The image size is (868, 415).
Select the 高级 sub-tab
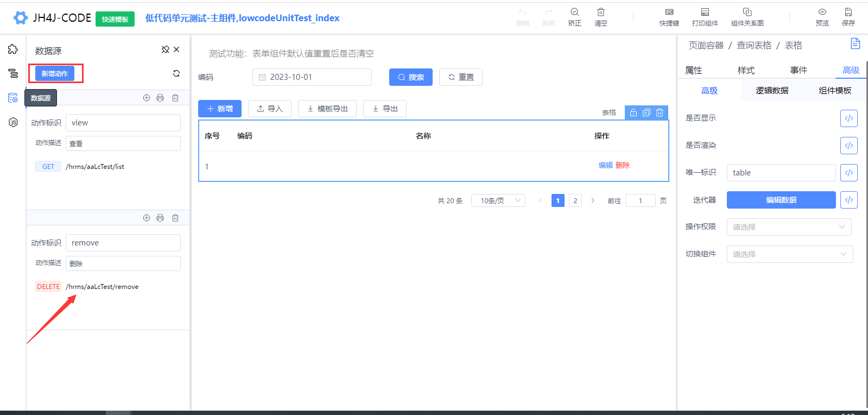[709, 91]
